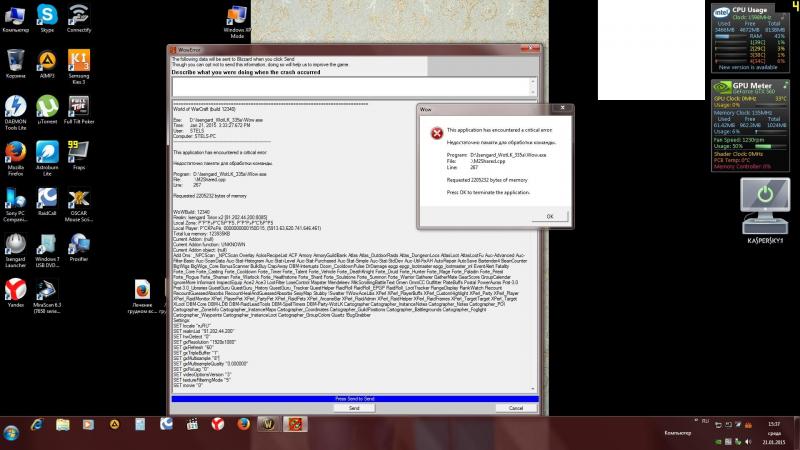Open the Yandex browser taskbar icon

click(x=218, y=424)
